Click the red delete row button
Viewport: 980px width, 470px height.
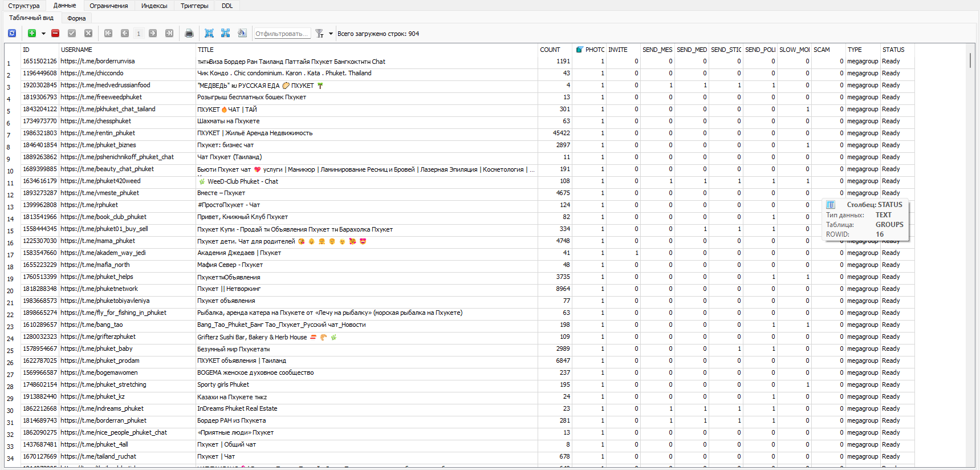(x=55, y=34)
